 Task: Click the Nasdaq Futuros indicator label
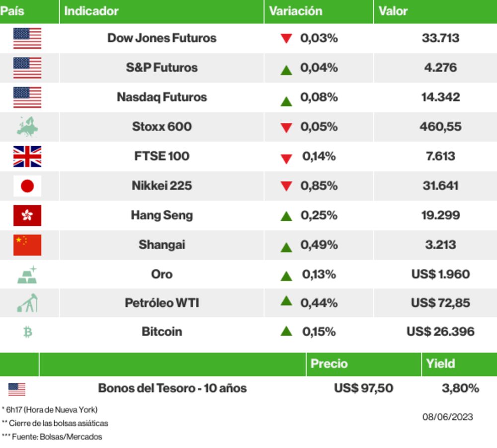[162, 97]
